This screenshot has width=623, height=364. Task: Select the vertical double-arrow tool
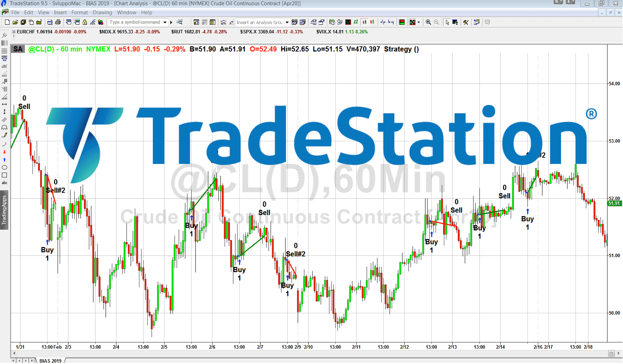pos(5,112)
